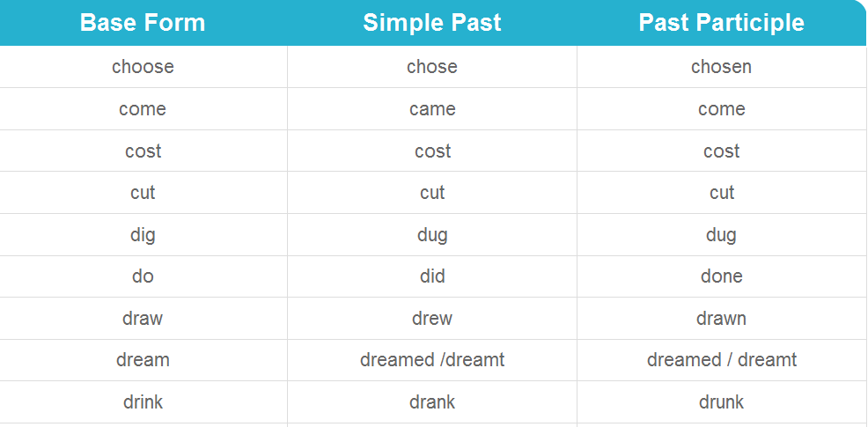Select the base form cell 'choose'

(x=143, y=66)
